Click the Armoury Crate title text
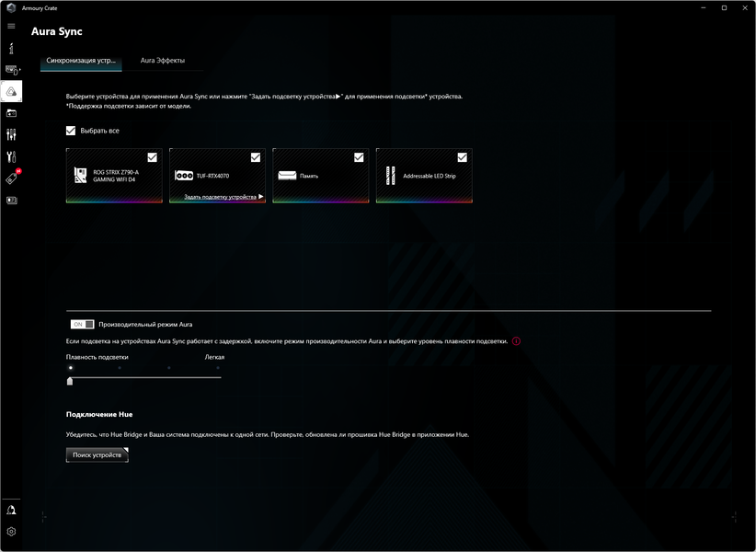Viewport: 756px width, 552px height. [x=40, y=8]
